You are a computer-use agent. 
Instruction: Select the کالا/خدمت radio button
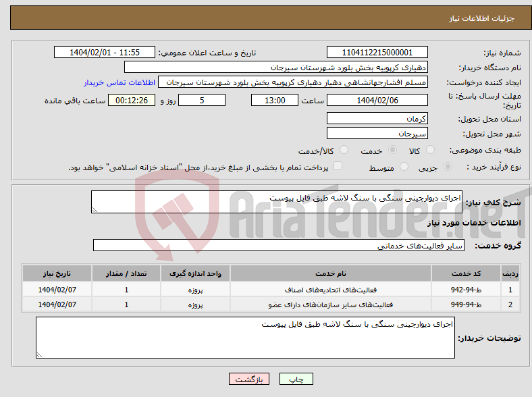(x=344, y=150)
